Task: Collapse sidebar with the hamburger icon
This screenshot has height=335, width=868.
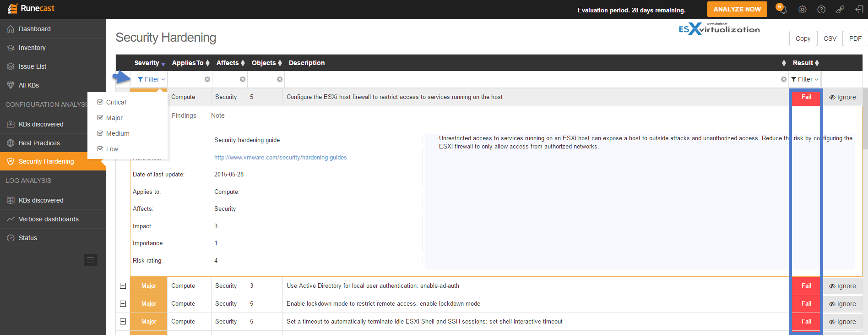Action: [91, 260]
